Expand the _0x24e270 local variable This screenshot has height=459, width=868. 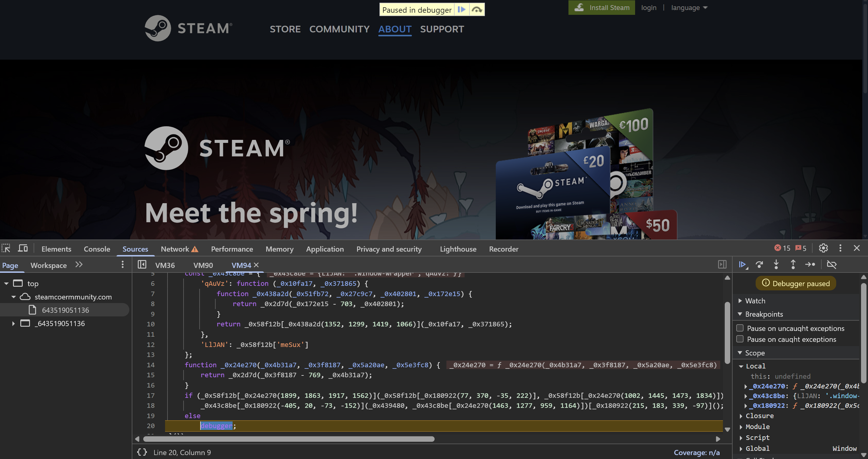coord(746,386)
